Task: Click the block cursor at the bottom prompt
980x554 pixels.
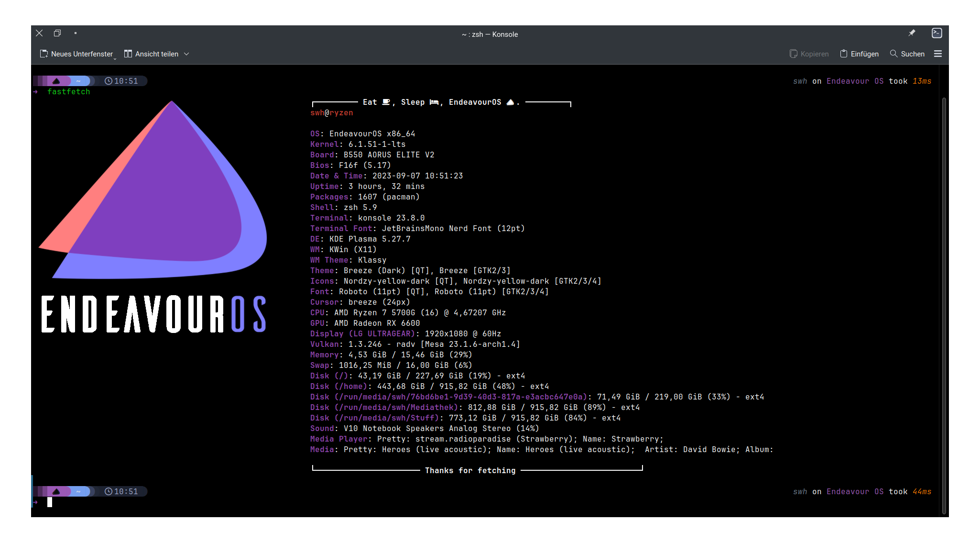Action: pos(50,502)
